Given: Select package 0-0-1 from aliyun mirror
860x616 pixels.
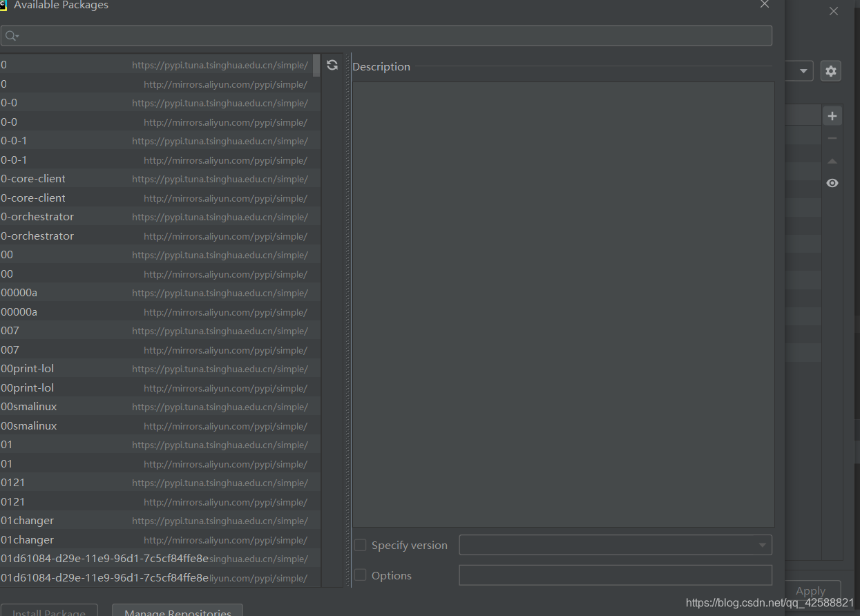Looking at the screenshot, I should pos(156,160).
